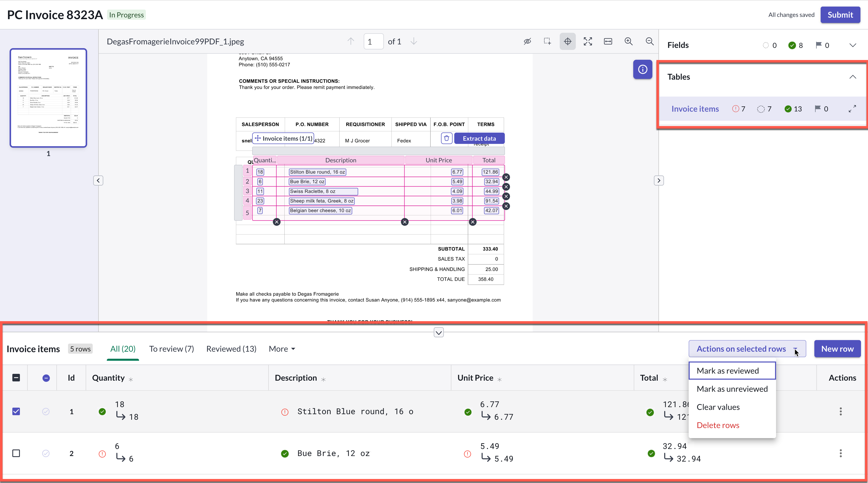
Task: Open the More filter dropdown
Action: point(282,349)
